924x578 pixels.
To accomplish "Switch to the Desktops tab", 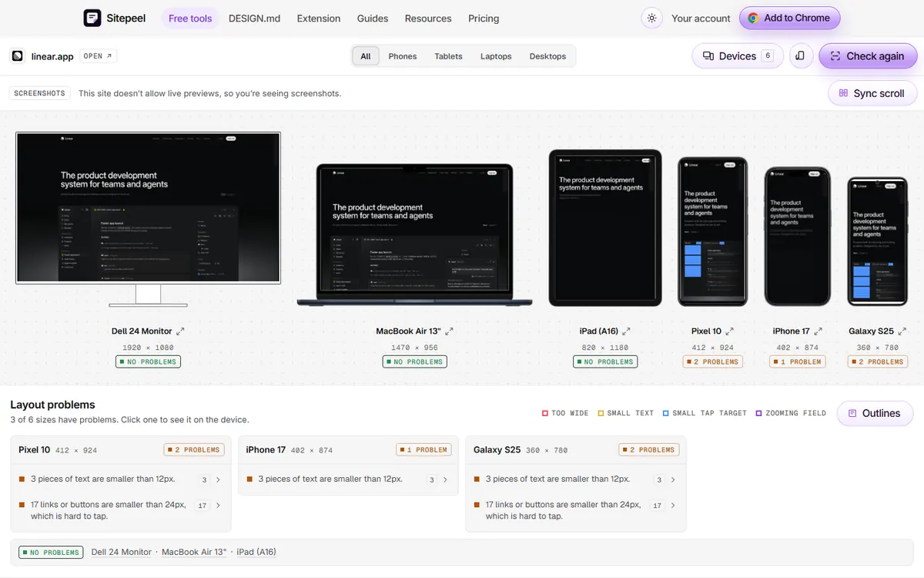I will click(547, 56).
